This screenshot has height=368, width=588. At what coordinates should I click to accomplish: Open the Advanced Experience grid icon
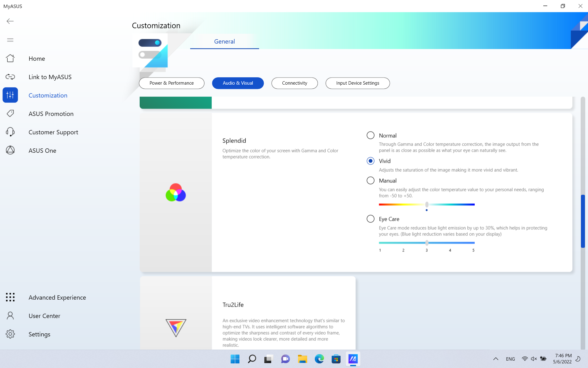point(10,297)
